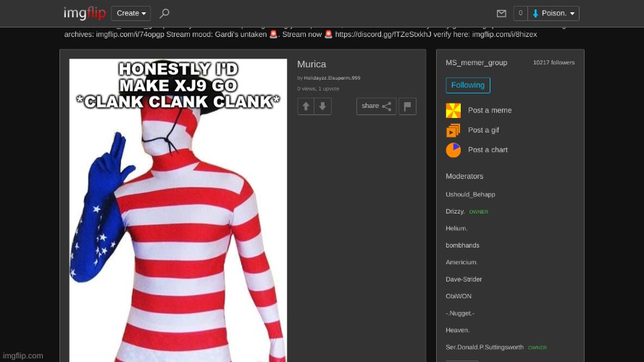Viewport: 644px width, 362px height.
Task: Upvote the Murica meme
Action: [x=306, y=106]
